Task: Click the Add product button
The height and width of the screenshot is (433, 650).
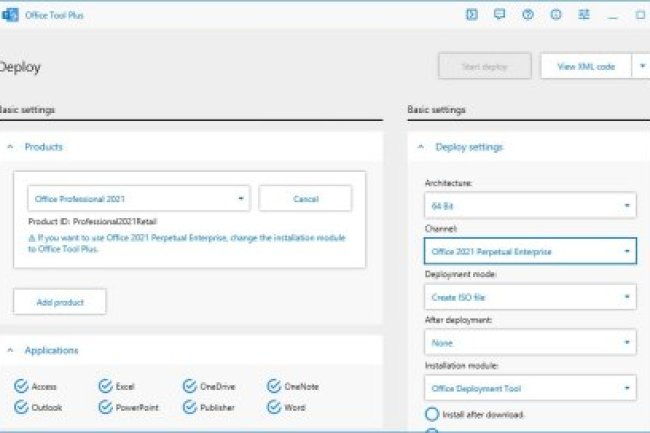Action: point(60,301)
